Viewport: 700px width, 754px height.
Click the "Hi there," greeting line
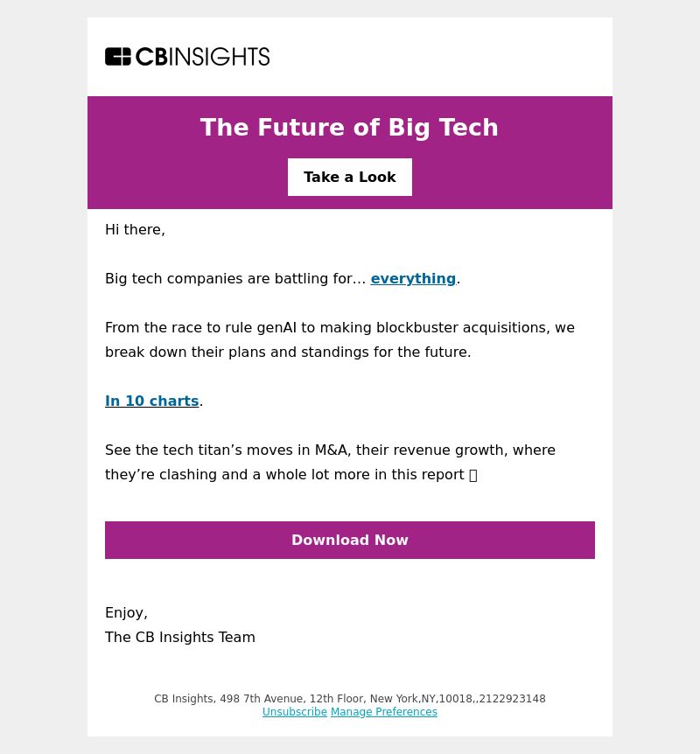point(136,230)
